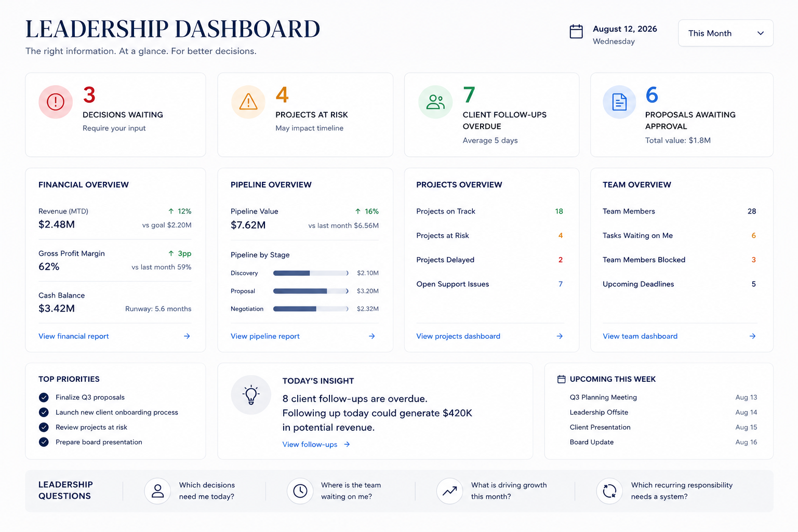798x532 pixels.
Task: Click the Discovery stage progress bar
Action: pyautogui.click(x=311, y=273)
